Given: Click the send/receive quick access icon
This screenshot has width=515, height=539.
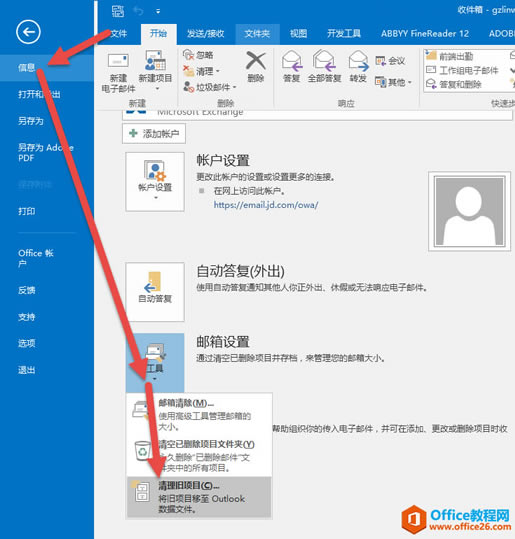Looking at the screenshot, I should pyautogui.click(x=118, y=11).
